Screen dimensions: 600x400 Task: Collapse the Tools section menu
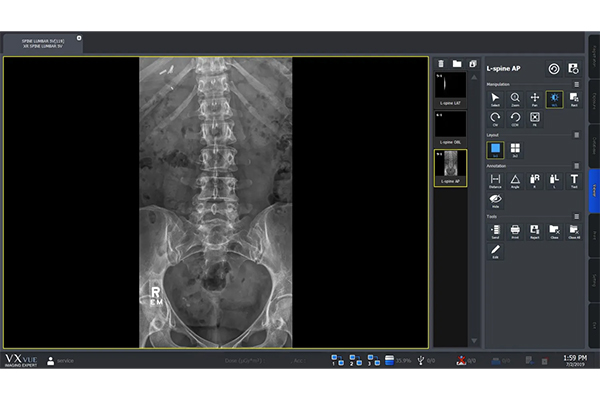(577, 217)
